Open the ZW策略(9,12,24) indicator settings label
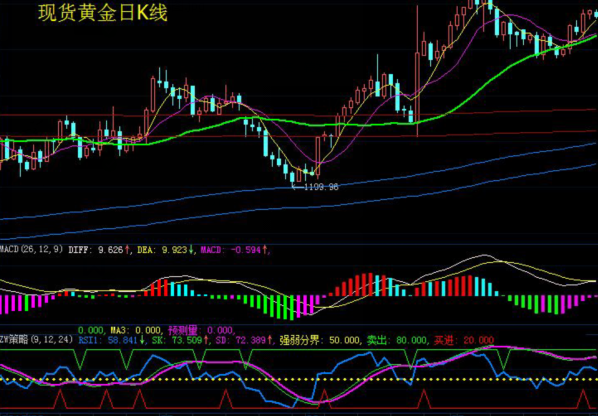Image resolution: width=598 pixels, height=416 pixels. click(x=36, y=339)
